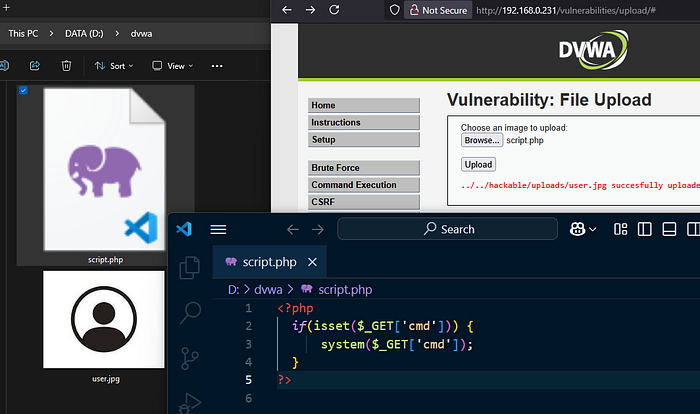
Task: Go forward in VS Code navigation
Action: [x=318, y=230]
